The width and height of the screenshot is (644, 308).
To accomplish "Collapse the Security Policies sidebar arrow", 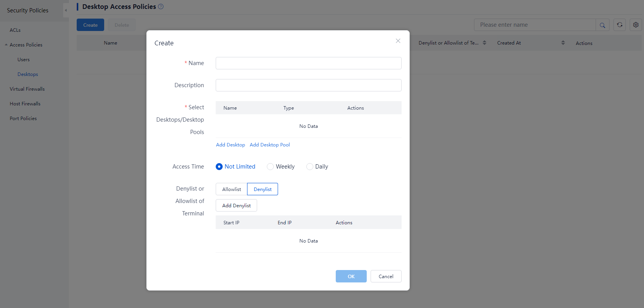I will pyautogui.click(x=66, y=10).
